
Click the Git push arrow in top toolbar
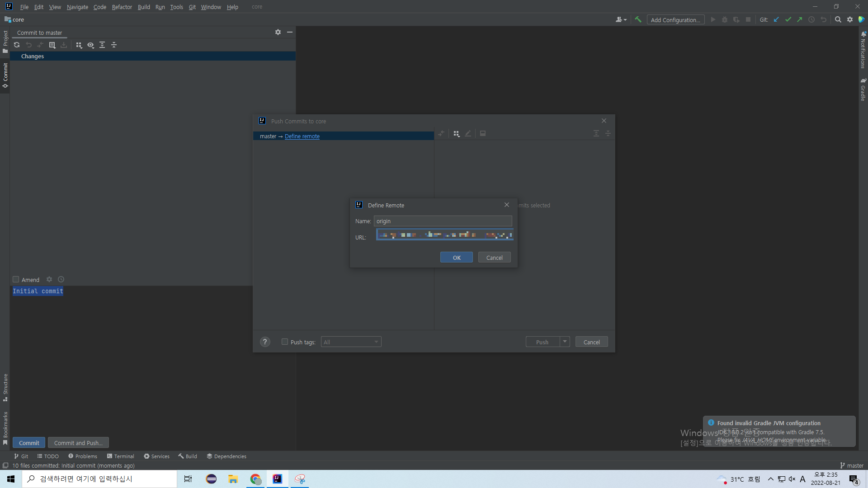click(800, 19)
